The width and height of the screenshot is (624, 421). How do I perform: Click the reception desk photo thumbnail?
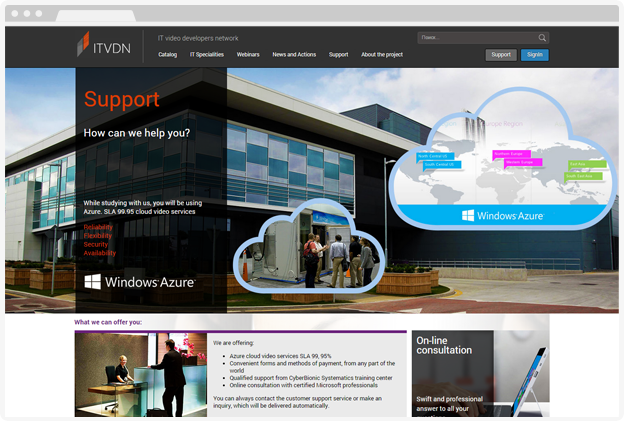[x=141, y=374]
